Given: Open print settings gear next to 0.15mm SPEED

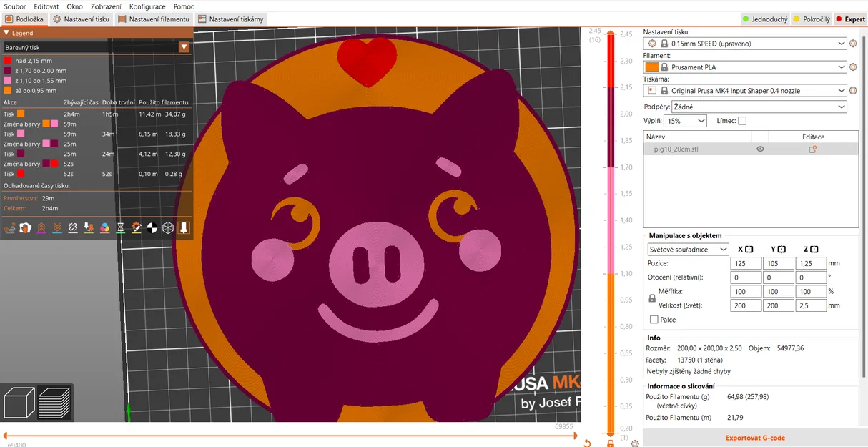Looking at the screenshot, I should pos(853,44).
